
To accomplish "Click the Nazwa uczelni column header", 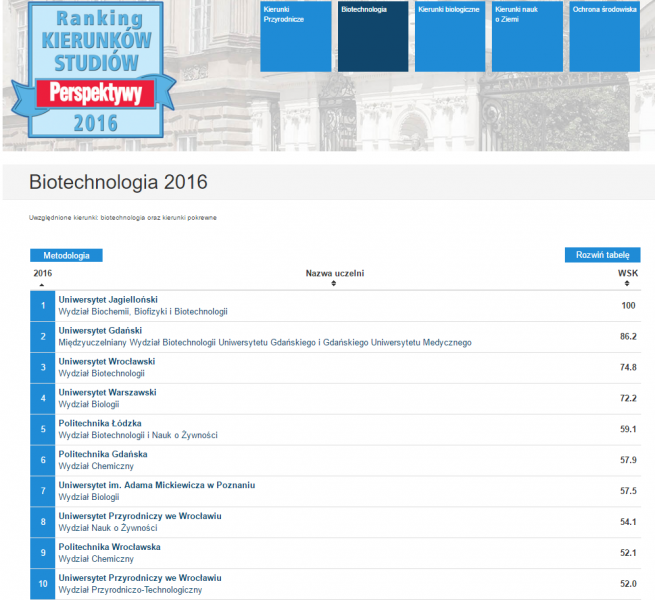I will (x=335, y=273).
